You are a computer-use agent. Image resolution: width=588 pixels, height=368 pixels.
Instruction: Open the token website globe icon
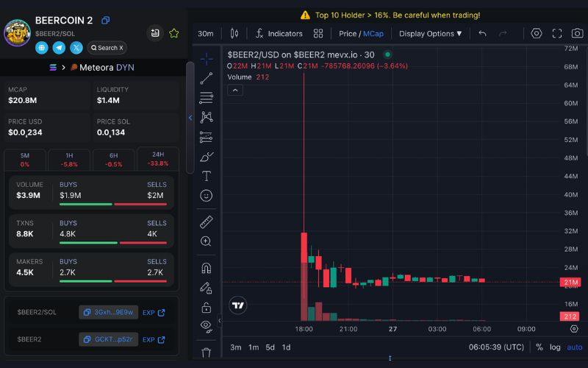click(x=42, y=48)
